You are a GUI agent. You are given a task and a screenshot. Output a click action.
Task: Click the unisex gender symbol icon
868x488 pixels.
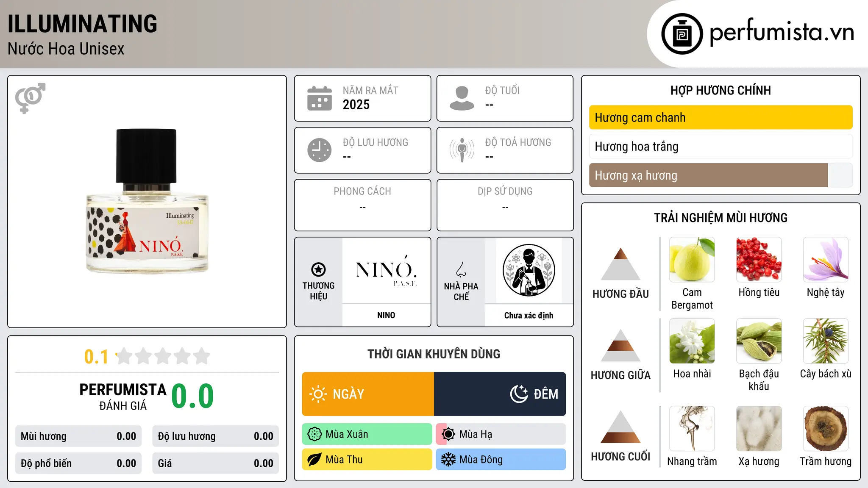(30, 98)
